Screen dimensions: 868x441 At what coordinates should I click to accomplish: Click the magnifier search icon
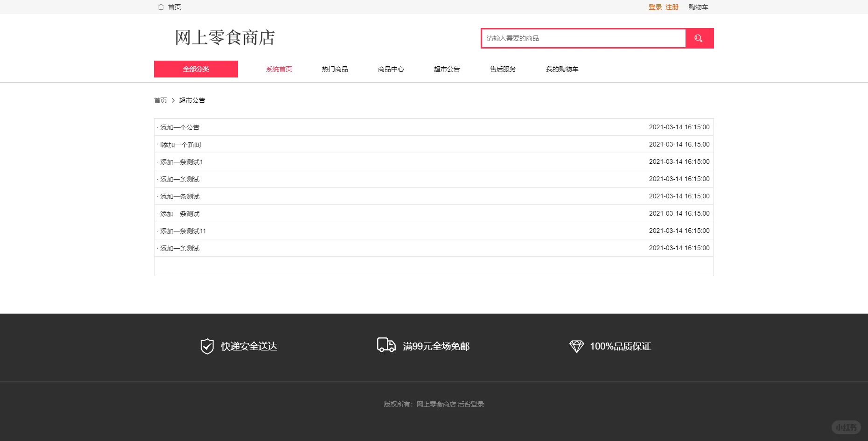pyautogui.click(x=699, y=38)
